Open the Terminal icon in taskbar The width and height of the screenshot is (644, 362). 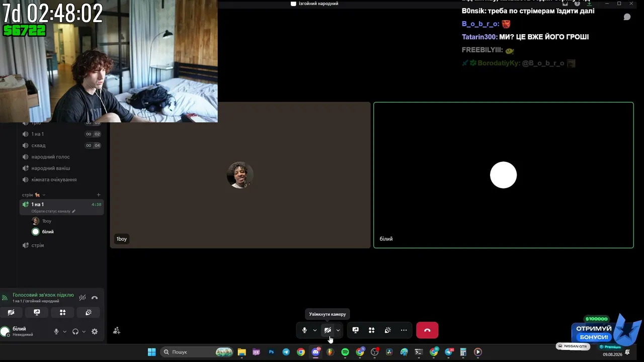tap(419, 352)
